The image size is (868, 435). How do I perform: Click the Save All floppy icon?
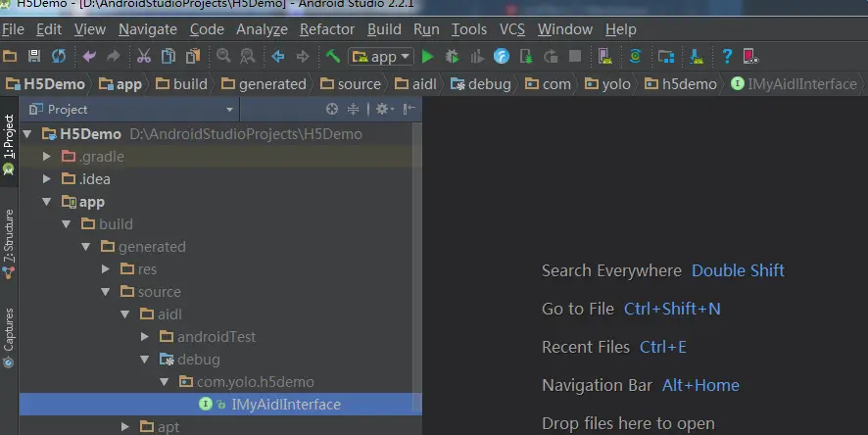(34, 56)
